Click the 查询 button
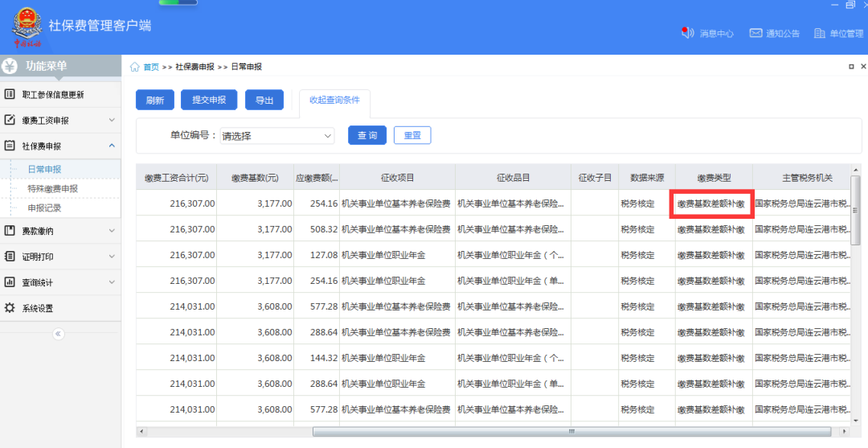The image size is (868, 448). tap(367, 135)
